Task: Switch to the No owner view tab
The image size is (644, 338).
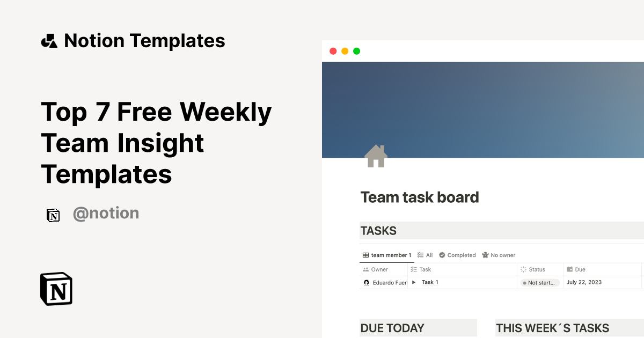Action: [x=499, y=255]
